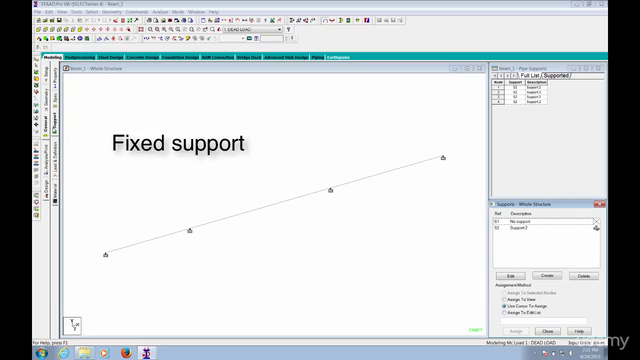This screenshot has width=640, height=360.
Task: Click the Save floppy disk toolbar icon
Action: coord(59,20)
